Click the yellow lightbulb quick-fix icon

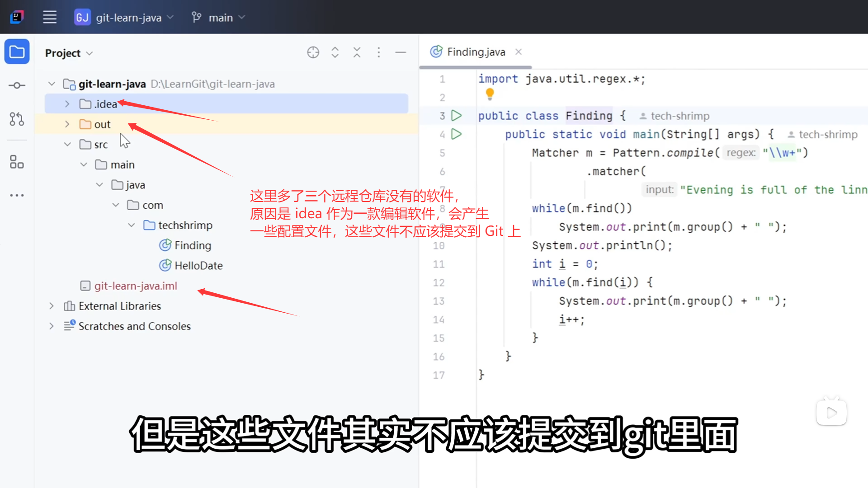490,94
